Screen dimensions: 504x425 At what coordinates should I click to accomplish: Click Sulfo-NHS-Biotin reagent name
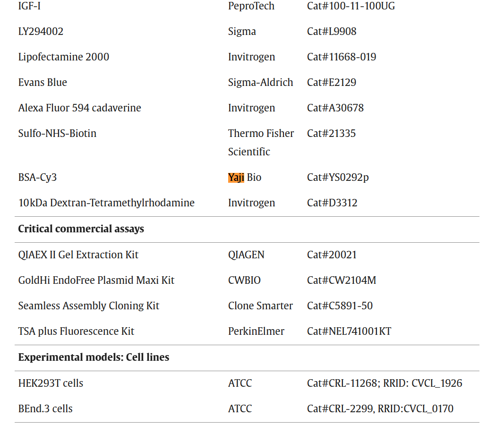click(x=57, y=134)
